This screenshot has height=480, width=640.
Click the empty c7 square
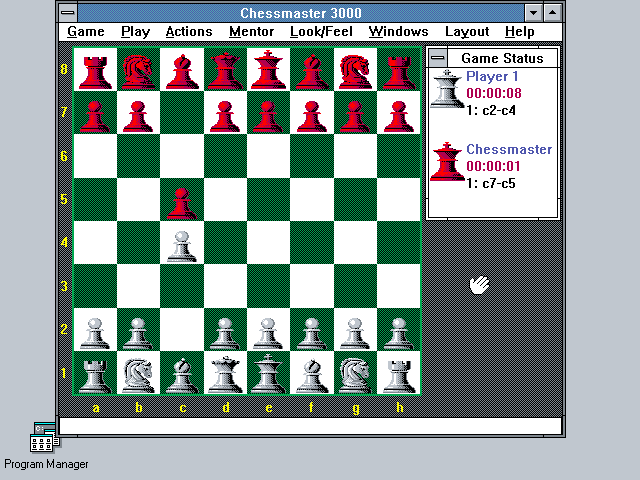(x=182, y=113)
